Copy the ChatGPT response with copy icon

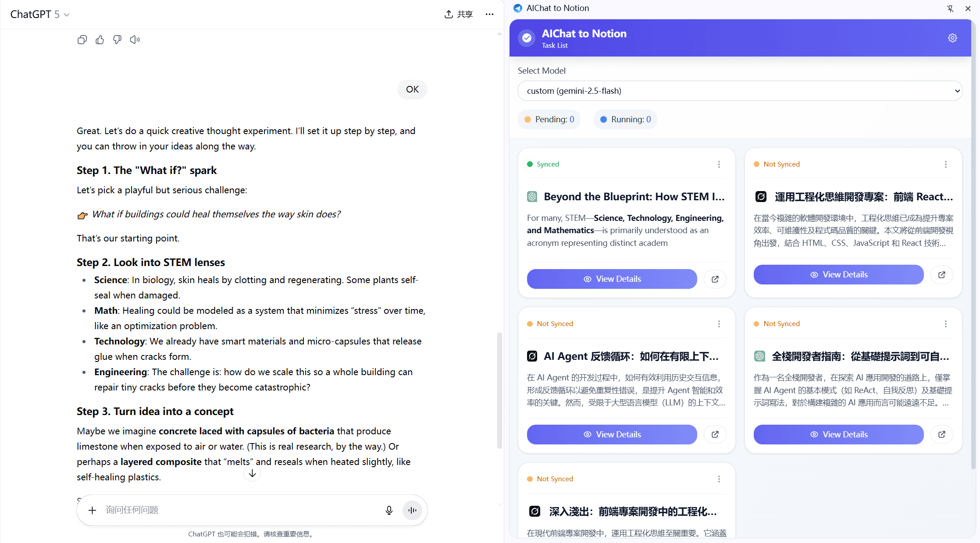(82, 40)
